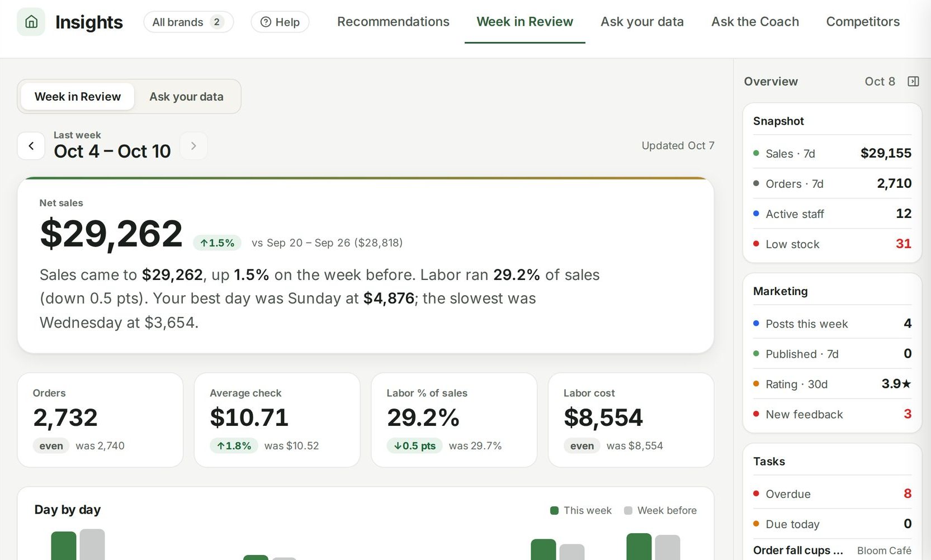
Task: Click the This week legend swatch
Action: [555, 510]
